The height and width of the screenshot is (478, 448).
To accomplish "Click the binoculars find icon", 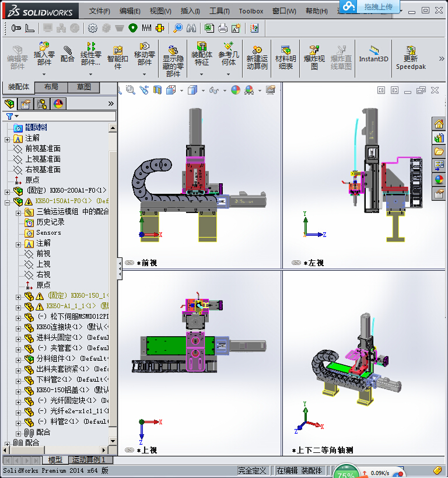I will (191, 29).
